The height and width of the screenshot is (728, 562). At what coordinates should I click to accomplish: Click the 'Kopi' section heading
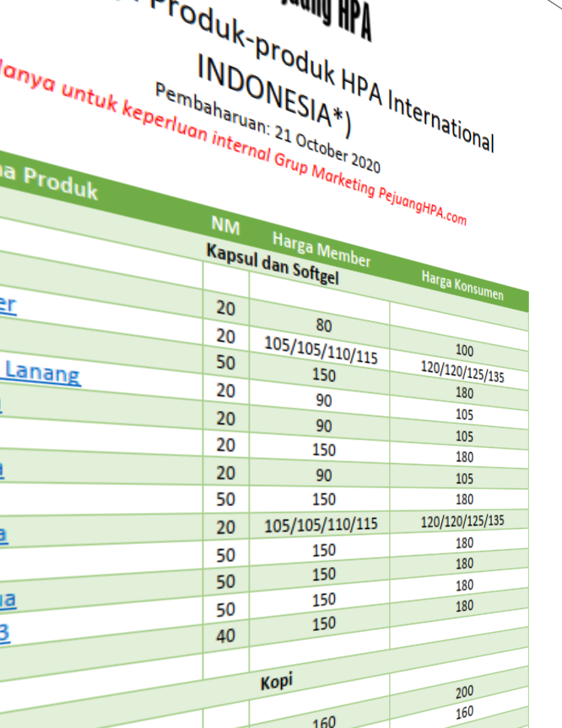pos(276,682)
